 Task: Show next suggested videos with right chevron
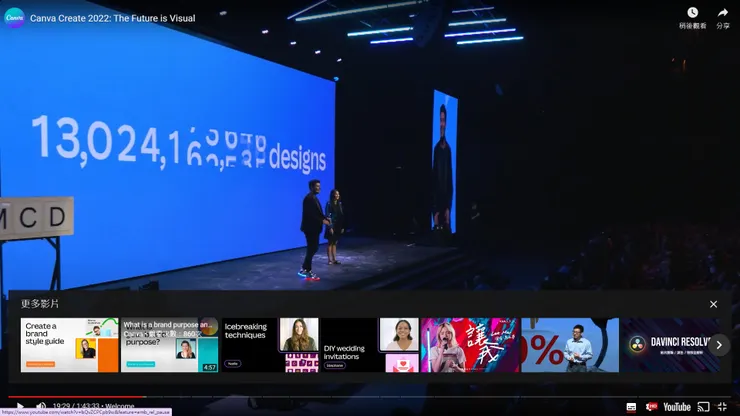pyautogui.click(x=719, y=345)
